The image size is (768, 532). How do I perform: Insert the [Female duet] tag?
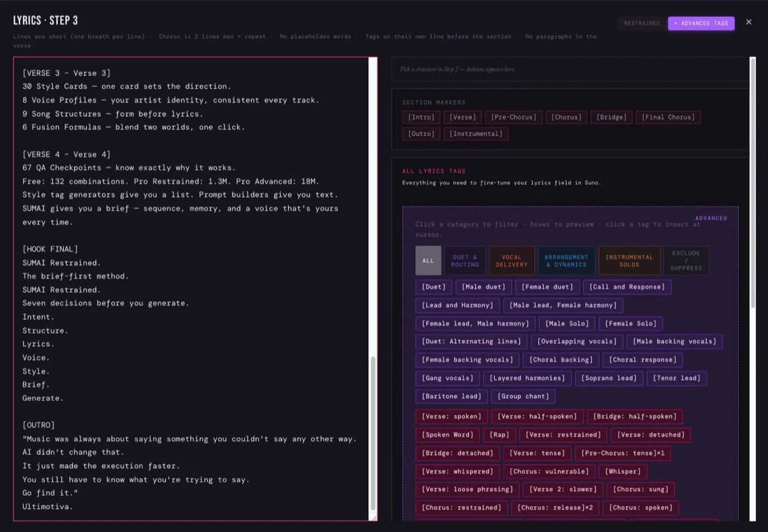coord(547,287)
